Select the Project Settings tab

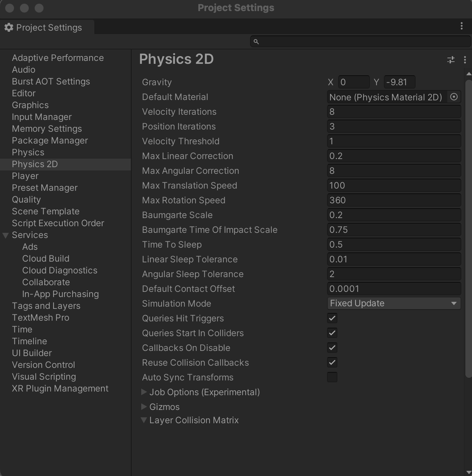point(47,27)
